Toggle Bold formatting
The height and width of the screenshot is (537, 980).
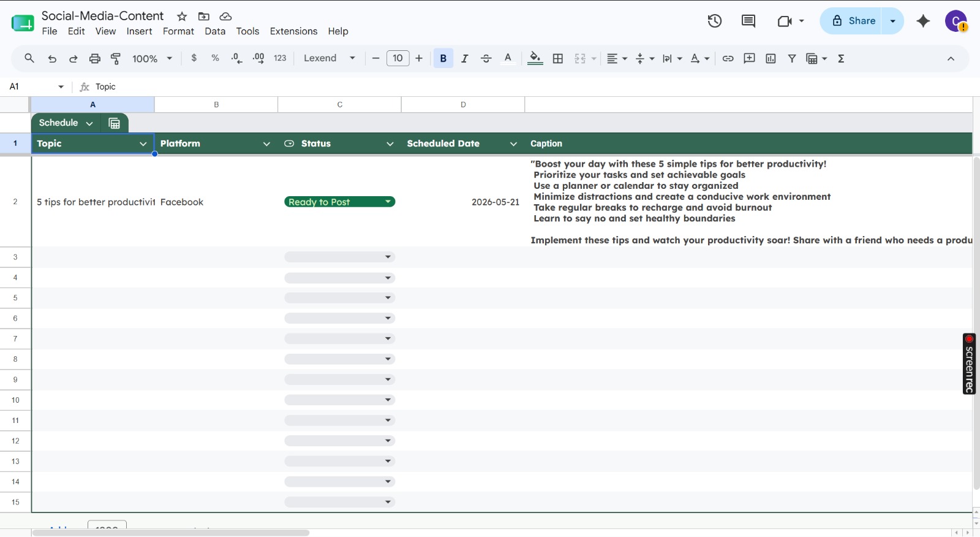pos(443,58)
